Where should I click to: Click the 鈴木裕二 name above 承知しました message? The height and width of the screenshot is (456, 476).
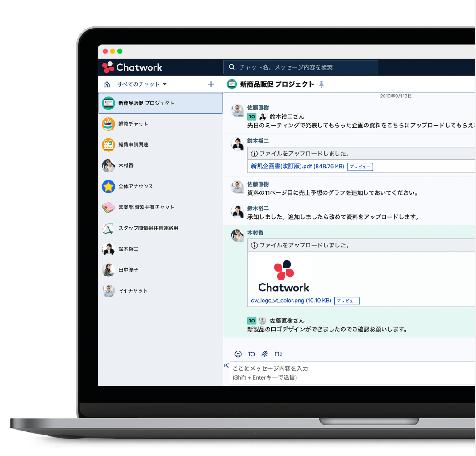click(x=258, y=208)
